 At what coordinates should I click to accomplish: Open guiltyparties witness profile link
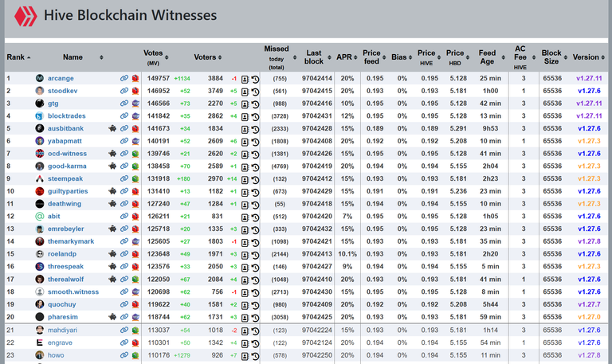68,192
